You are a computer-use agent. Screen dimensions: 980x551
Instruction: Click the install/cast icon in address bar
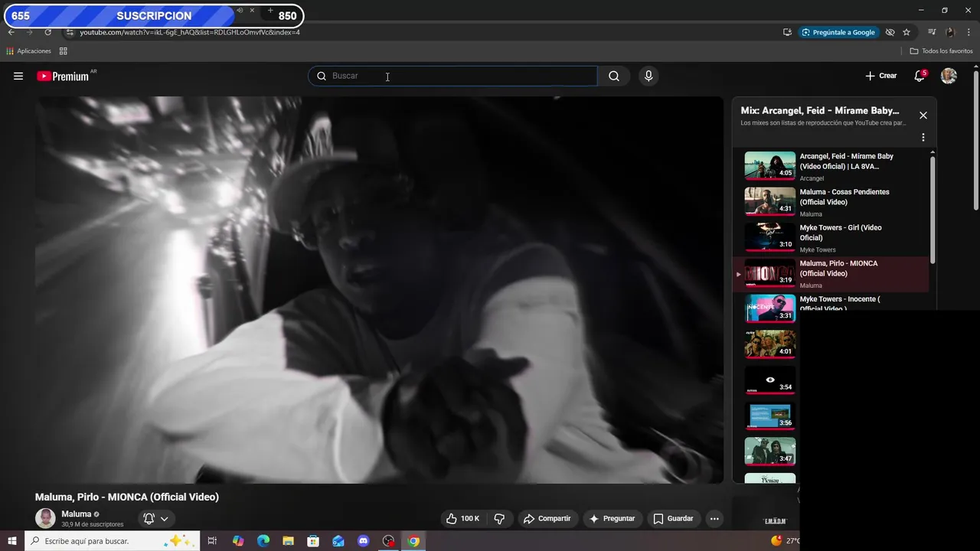787,32
